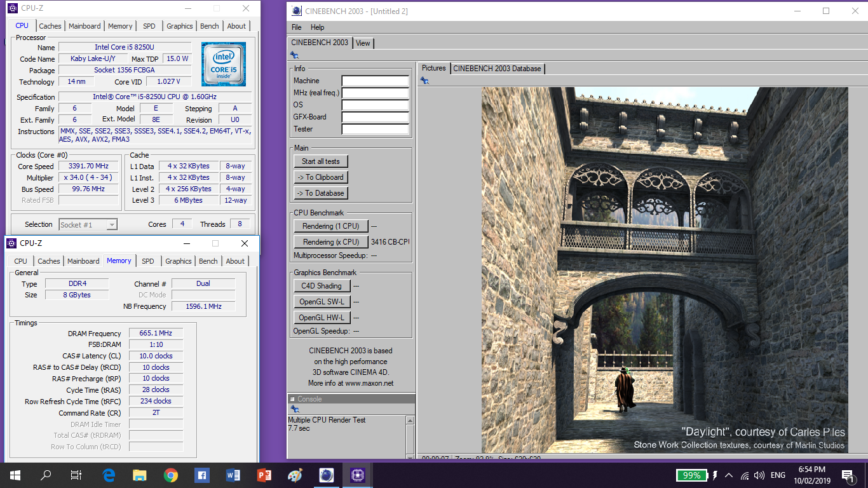The width and height of the screenshot is (868, 488).
Task: Run Rendering (x CPU) benchmark
Action: tap(331, 242)
